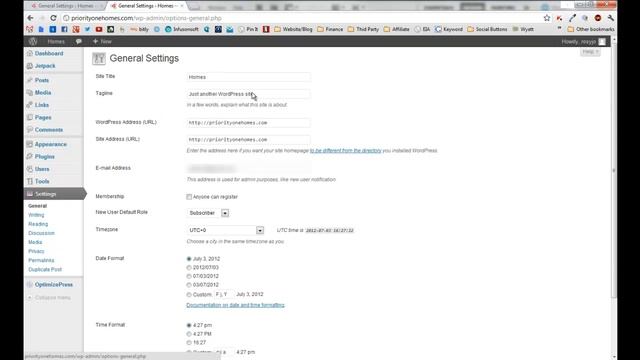This screenshot has height=360, width=640.
Task: Click the WordPress Address URL field
Action: 248,123
